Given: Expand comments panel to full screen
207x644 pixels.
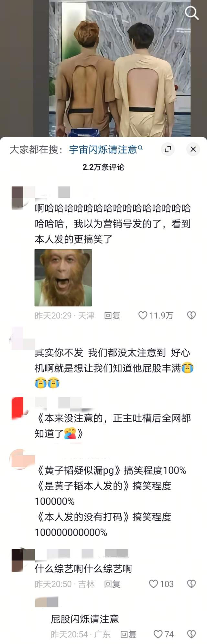Looking at the screenshot, I should coord(168,149).
